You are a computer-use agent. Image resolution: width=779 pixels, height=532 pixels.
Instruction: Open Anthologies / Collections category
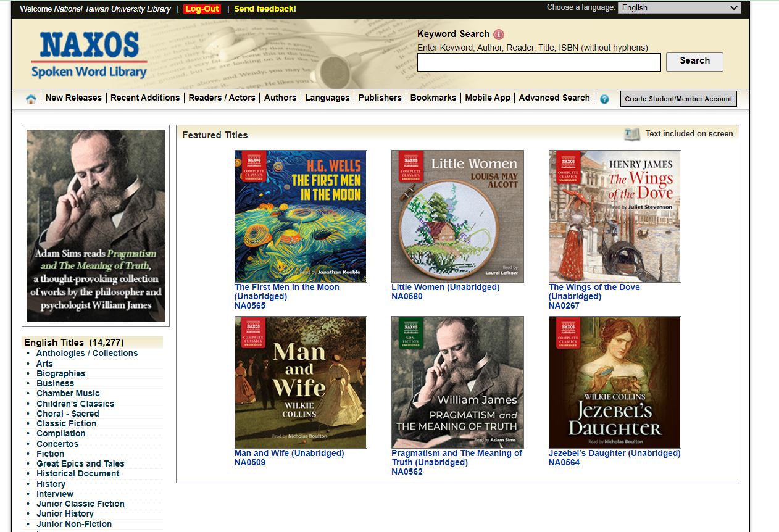coord(87,354)
